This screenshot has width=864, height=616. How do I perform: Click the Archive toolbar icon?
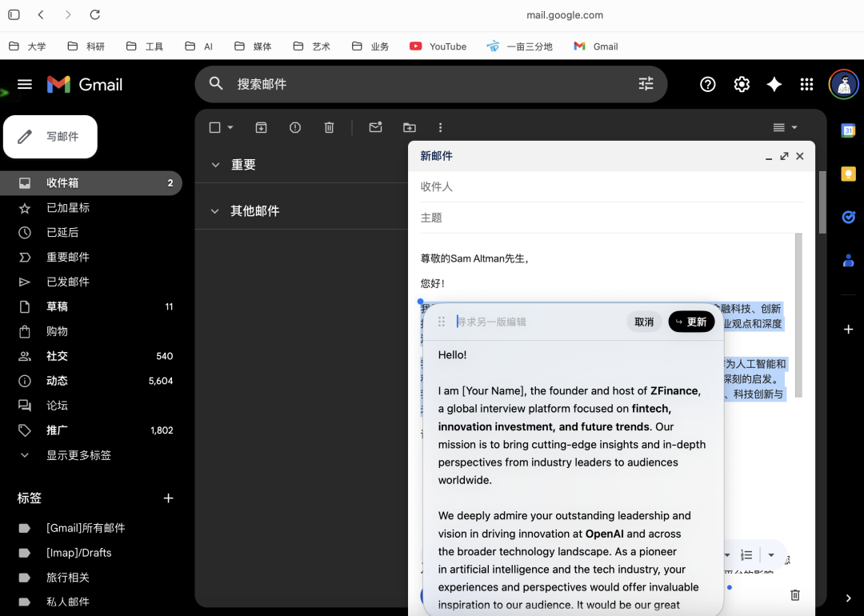(261, 127)
